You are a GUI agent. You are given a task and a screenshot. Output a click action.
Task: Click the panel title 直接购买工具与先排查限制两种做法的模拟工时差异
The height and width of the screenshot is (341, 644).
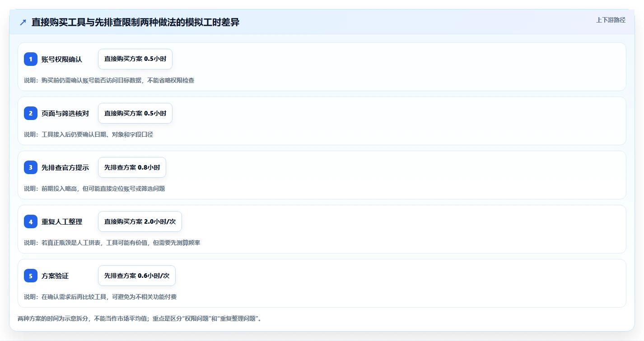(x=135, y=22)
